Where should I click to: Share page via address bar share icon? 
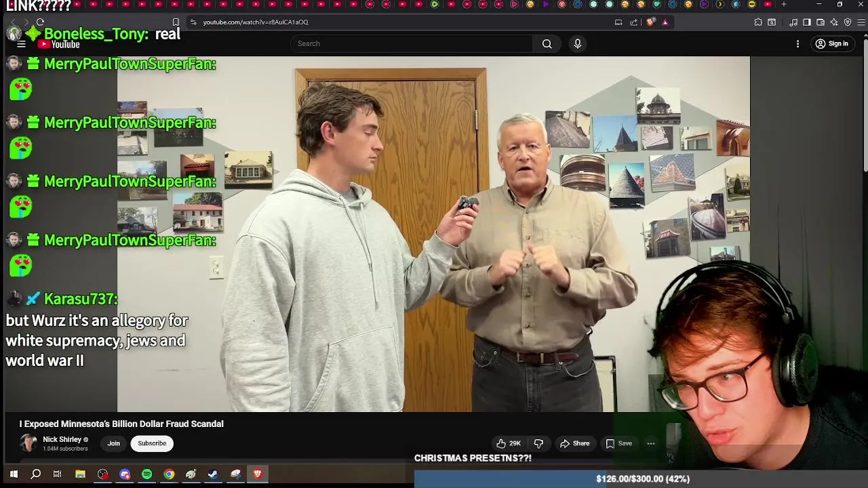point(634,22)
